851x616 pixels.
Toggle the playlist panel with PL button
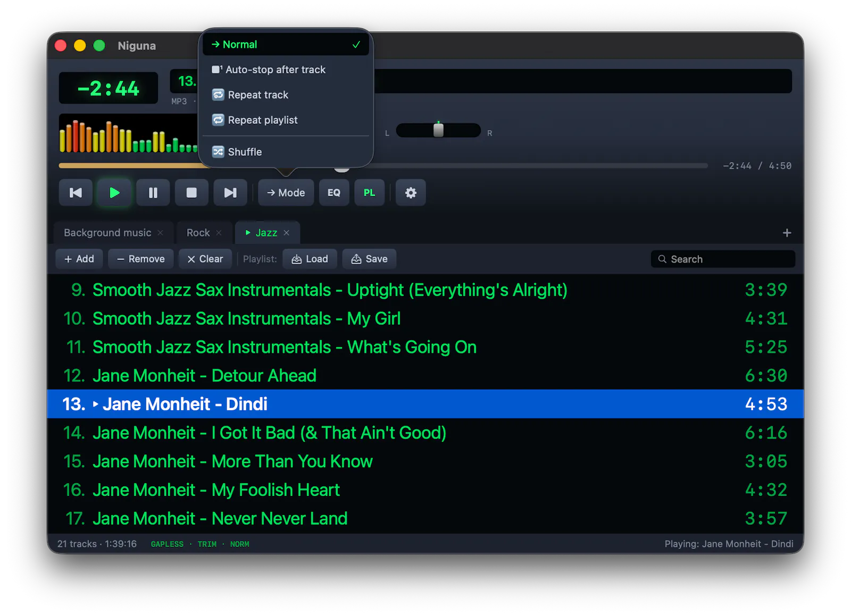[370, 192]
